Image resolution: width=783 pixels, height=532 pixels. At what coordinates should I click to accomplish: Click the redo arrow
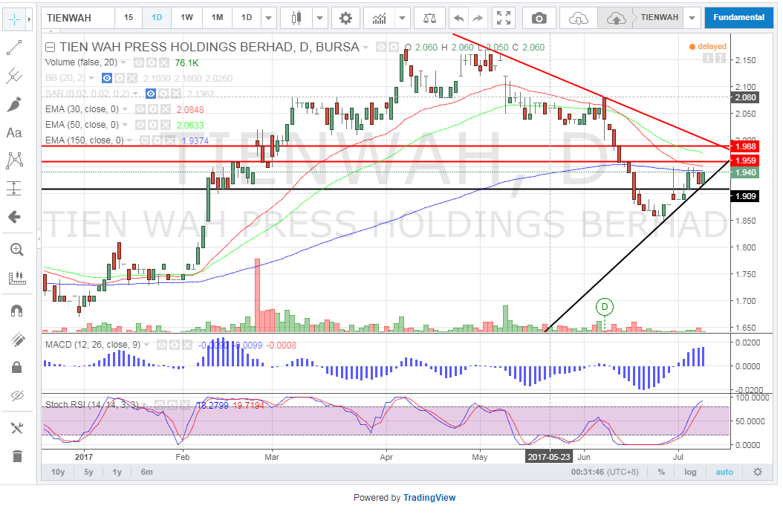(478, 19)
